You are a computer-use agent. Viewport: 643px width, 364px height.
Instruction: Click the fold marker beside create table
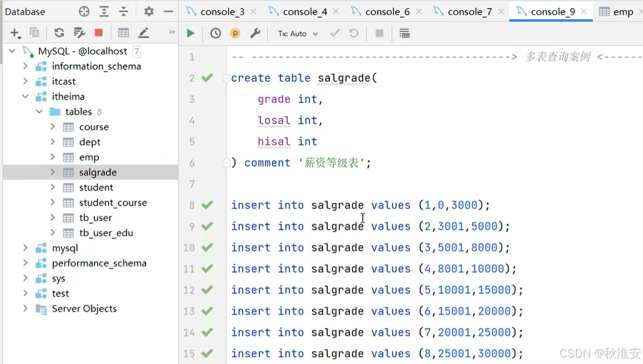(226, 78)
